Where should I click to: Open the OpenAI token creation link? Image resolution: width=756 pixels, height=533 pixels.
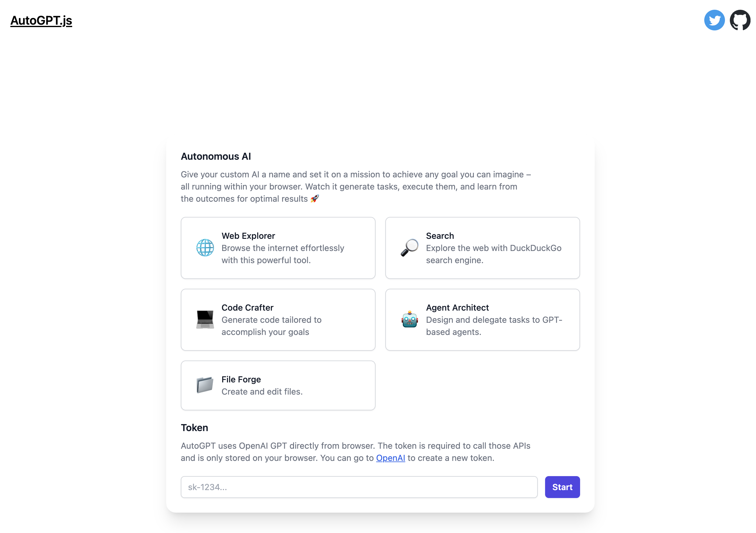tap(390, 458)
